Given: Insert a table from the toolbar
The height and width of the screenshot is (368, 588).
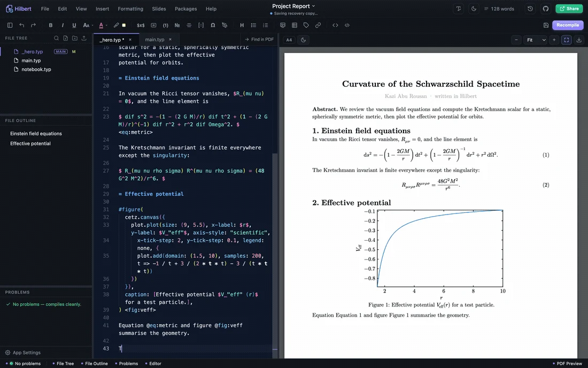Looking at the screenshot, I should [295, 25].
